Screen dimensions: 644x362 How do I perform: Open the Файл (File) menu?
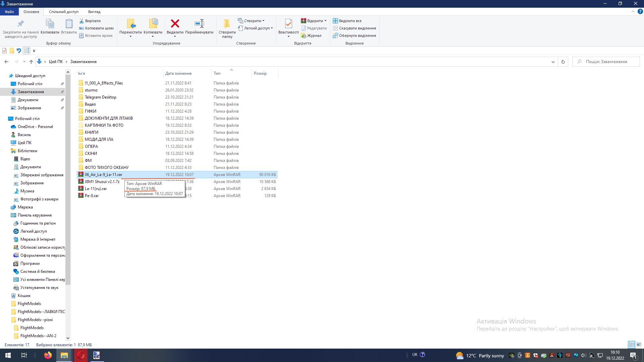coord(9,12)
